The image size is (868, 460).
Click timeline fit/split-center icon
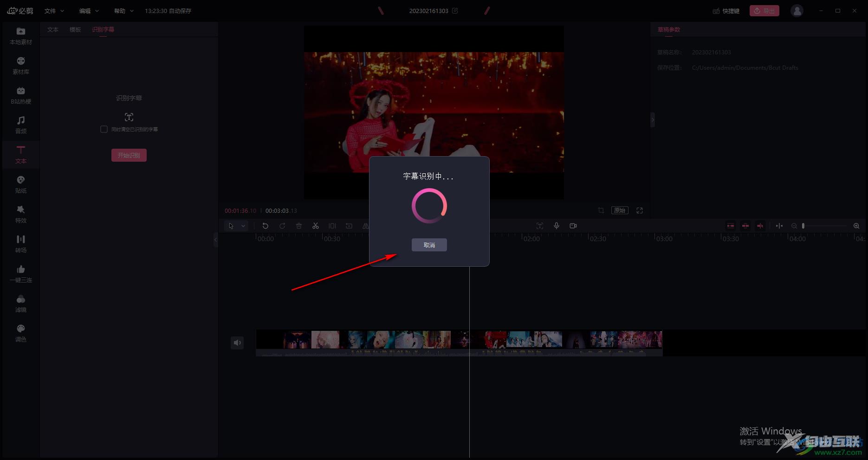[x=779, y=226]
